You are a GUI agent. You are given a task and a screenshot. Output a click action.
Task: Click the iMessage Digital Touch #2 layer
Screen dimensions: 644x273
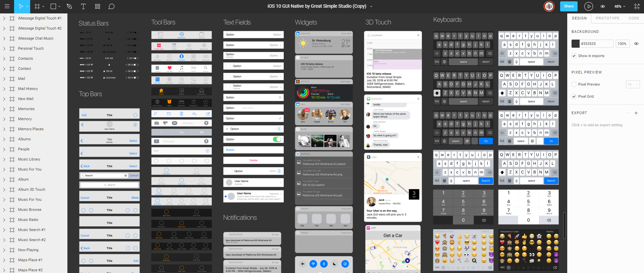point(40,28)
